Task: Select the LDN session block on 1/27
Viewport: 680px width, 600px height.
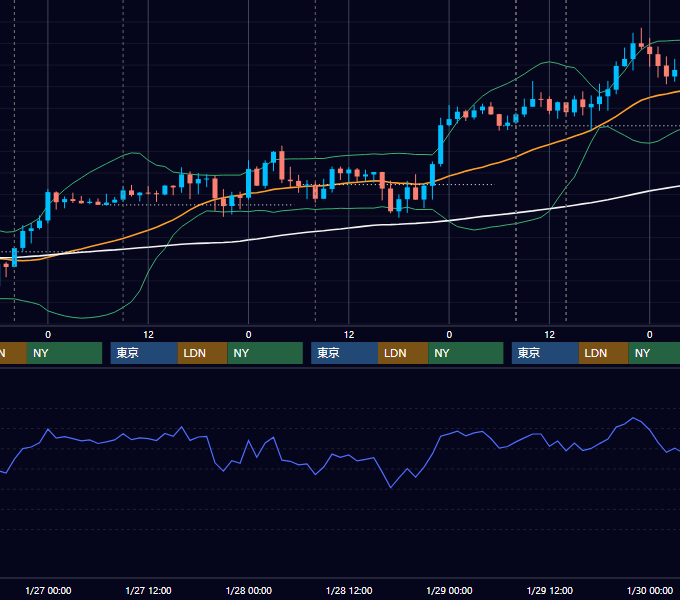Action: [x=203, y=353]
